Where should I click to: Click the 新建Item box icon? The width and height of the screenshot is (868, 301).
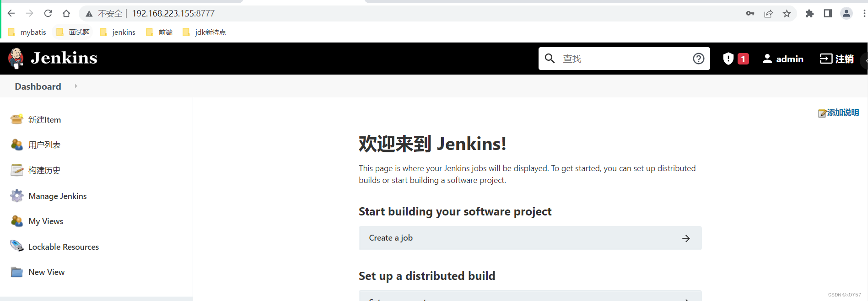pyautogui.click(x=17, y=119)
